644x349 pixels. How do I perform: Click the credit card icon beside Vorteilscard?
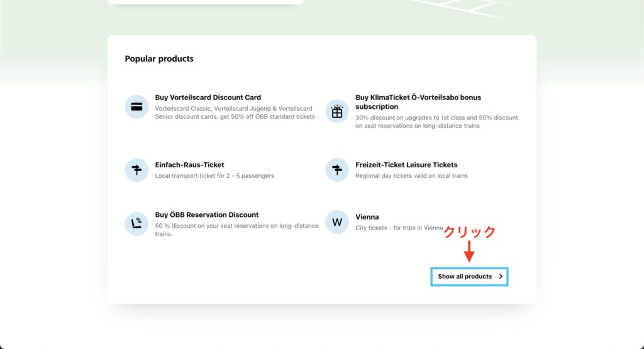click(136, 107)
